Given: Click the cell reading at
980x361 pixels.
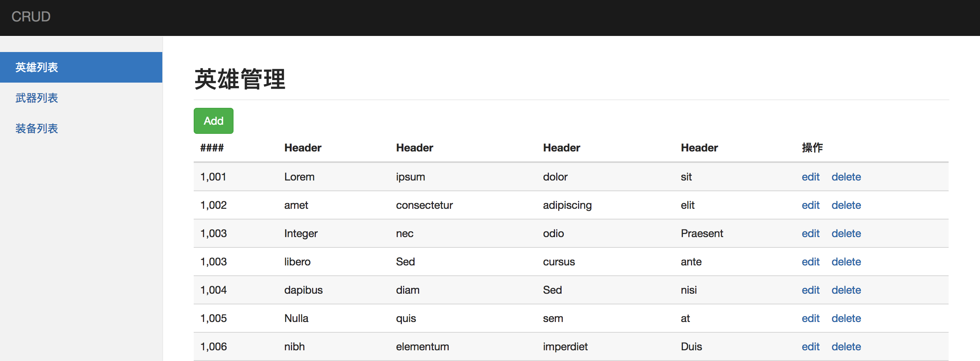Looking at the screenshot, I should (685, 318).
